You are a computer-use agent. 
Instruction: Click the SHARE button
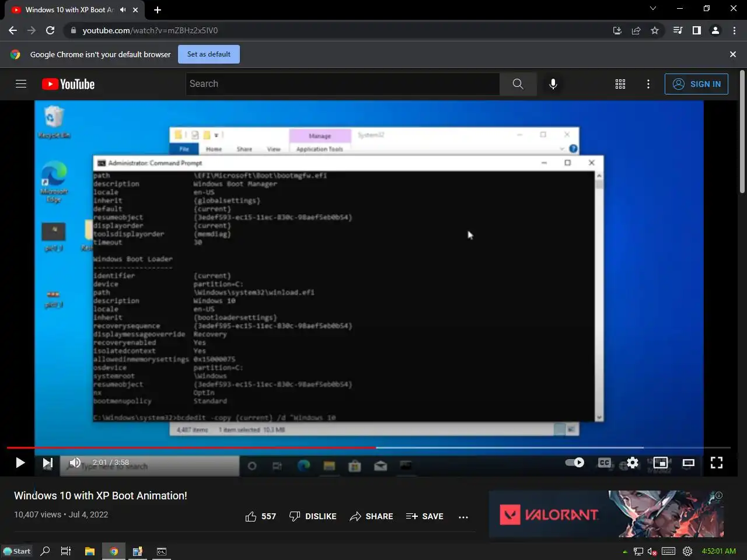371,516
